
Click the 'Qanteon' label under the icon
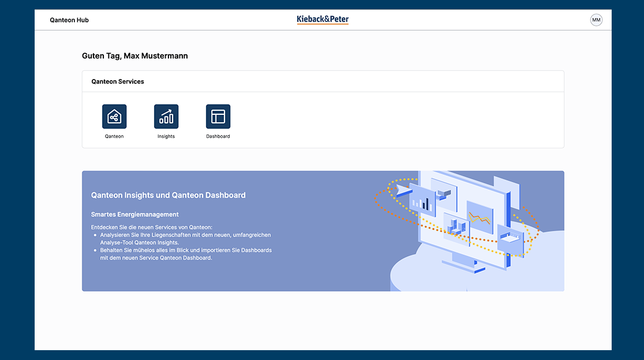[114, 136]
